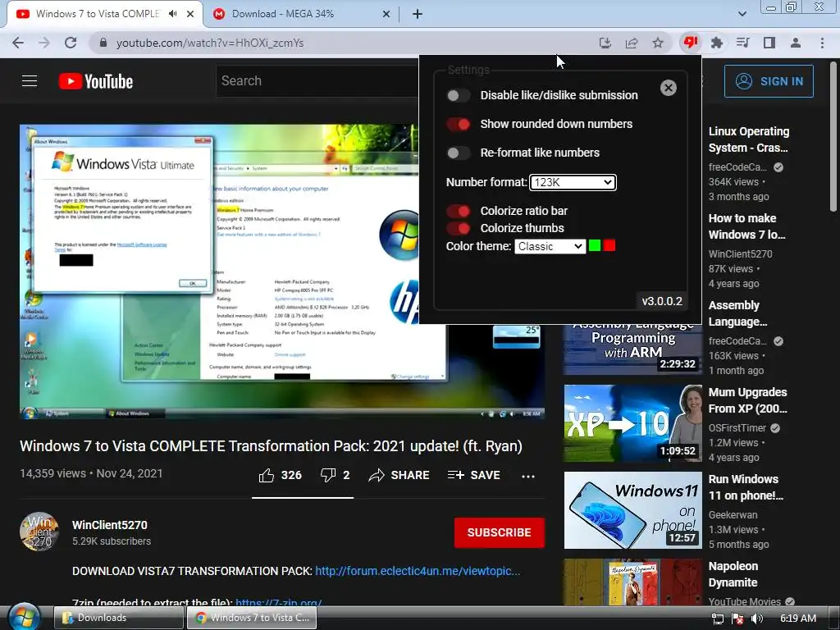The width and height of the screenshot is (840, 630).
Task: Open Chrome window in the taskbar
Action: pyautogui.click(x=252, y=618)
